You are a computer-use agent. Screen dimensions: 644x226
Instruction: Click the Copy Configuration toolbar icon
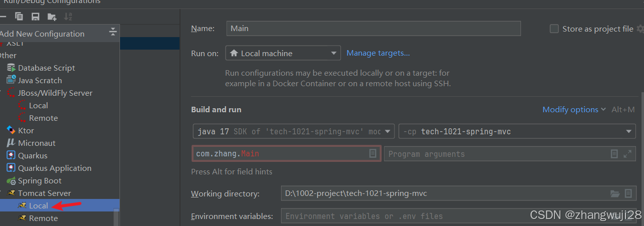(x=19, y=17)
